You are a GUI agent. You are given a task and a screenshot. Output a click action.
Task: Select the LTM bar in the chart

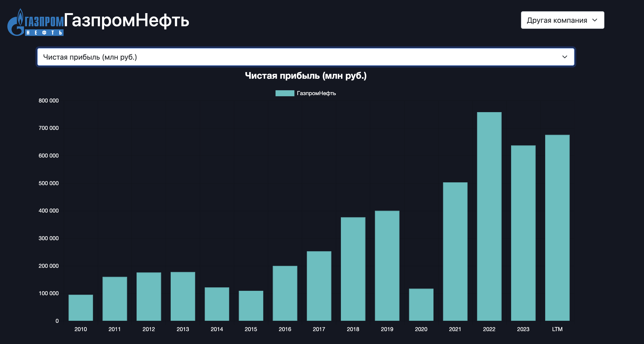557,228
